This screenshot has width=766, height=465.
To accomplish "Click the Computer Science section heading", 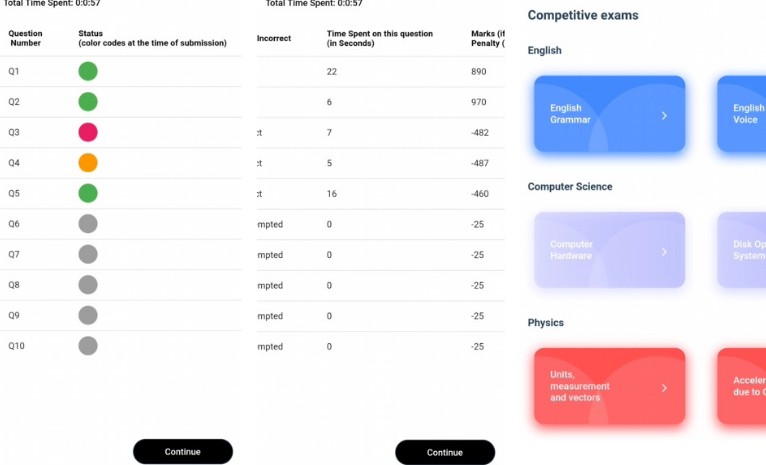I will click(x=570, y=187).
